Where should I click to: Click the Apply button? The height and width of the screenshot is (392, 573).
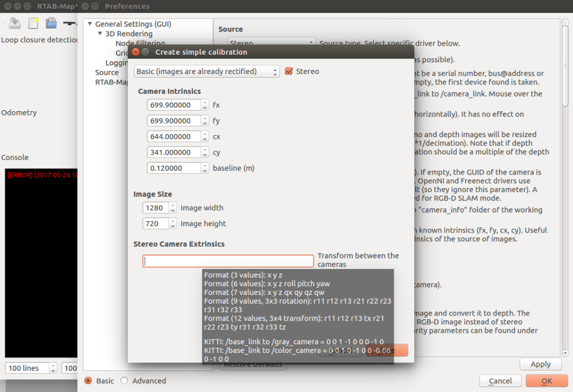pos(540,364)
